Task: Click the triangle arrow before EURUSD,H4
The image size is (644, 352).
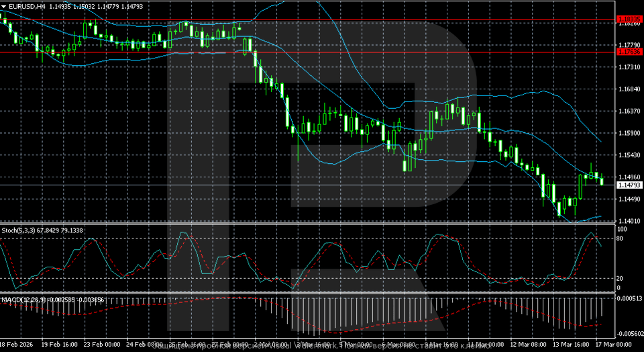Action: [x=5, y=6]
